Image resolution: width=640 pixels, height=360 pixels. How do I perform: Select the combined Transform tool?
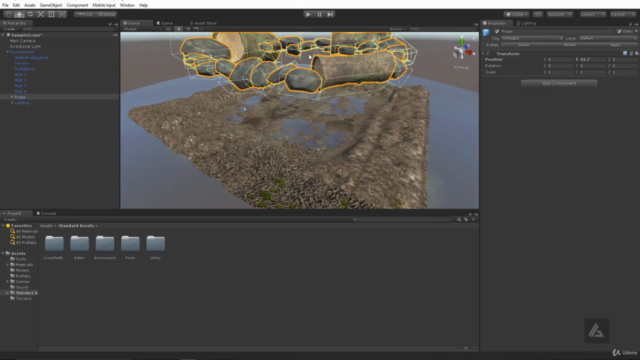click(x=62, y=14)
